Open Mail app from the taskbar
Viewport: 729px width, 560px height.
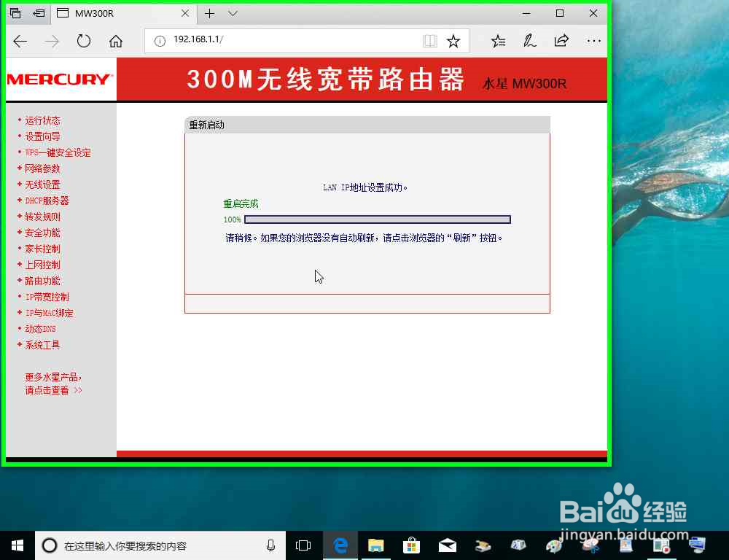click(447, 545)
